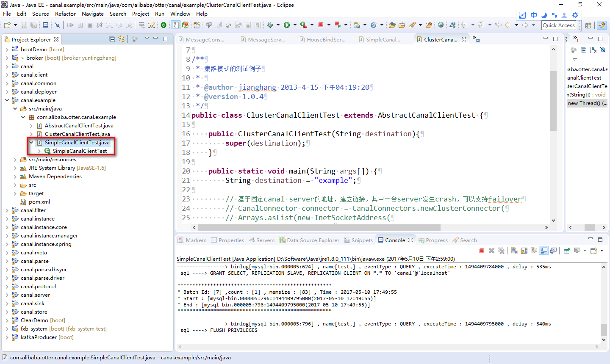Click the editor vertical scrollbar thumb
Image resolution: width=610 pixels, height=364 pixels.
pyautogui.click(x=553, y=101)
